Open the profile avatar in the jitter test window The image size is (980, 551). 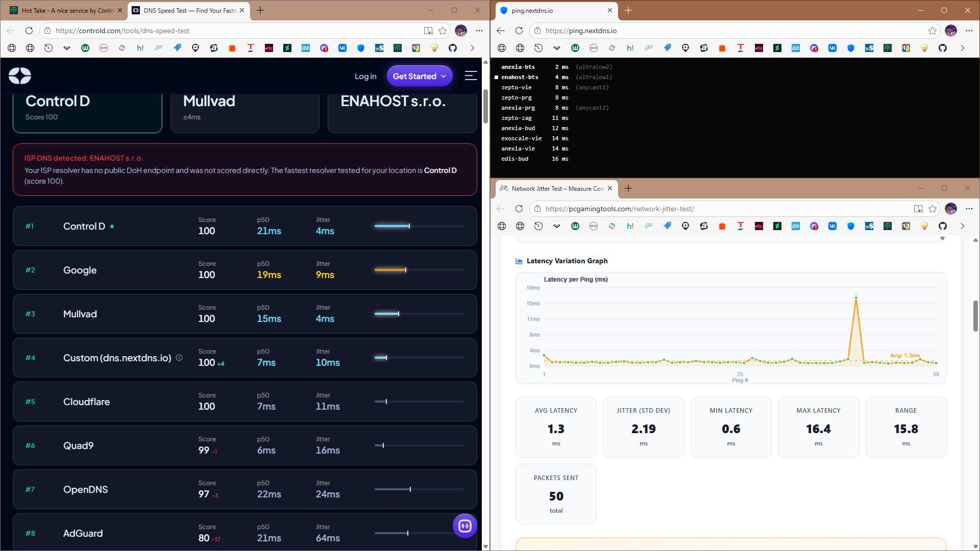click(x=950, y=209)
